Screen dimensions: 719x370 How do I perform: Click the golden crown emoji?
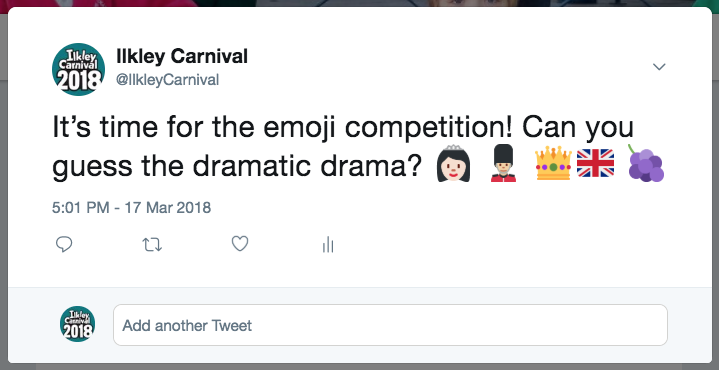(553, 164)
